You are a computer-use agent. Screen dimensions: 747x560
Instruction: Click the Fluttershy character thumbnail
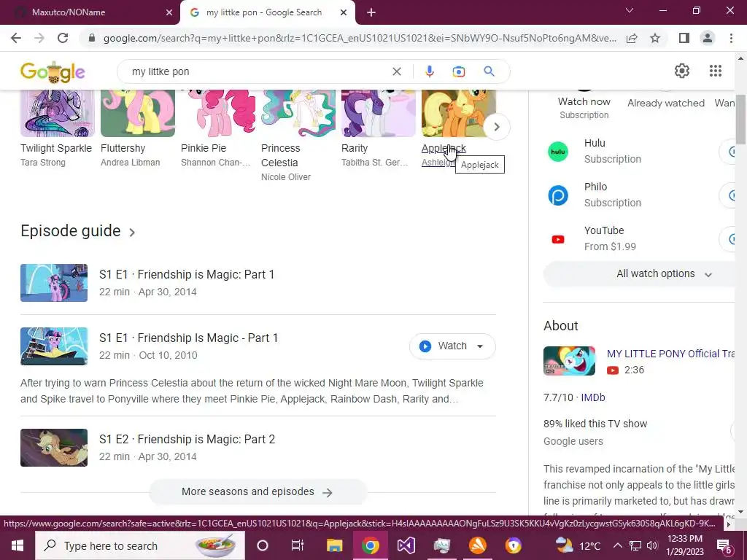(x=138, y=113)
